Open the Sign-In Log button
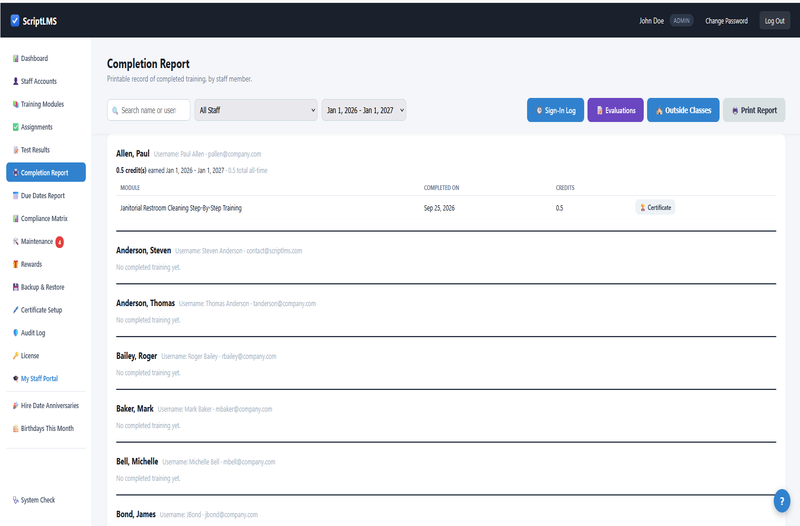The height and width of the screenshot is (526, 800). [x=555, y=110]
